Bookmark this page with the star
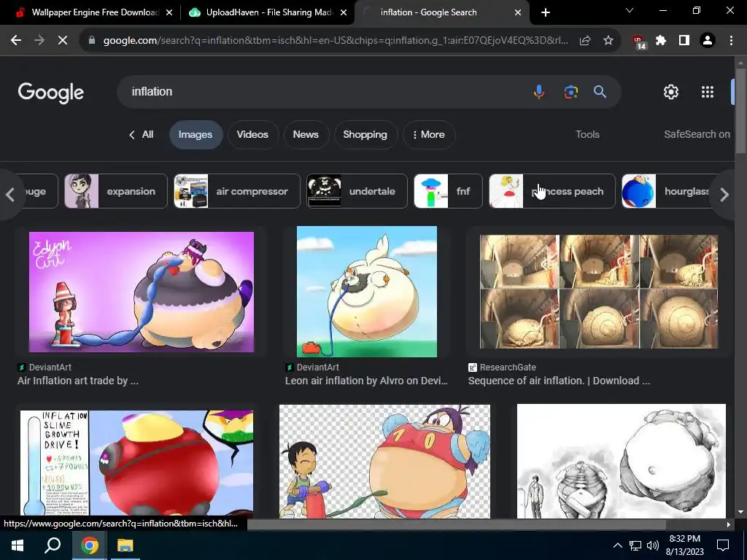This screenshot has width=747, height=560. tap(608, 41)
